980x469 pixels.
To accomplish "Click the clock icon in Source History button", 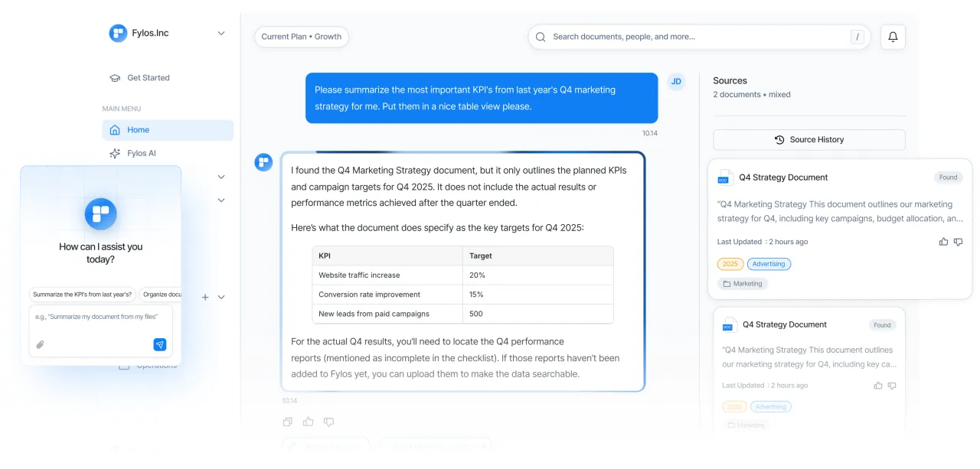I will pos(779,140).
